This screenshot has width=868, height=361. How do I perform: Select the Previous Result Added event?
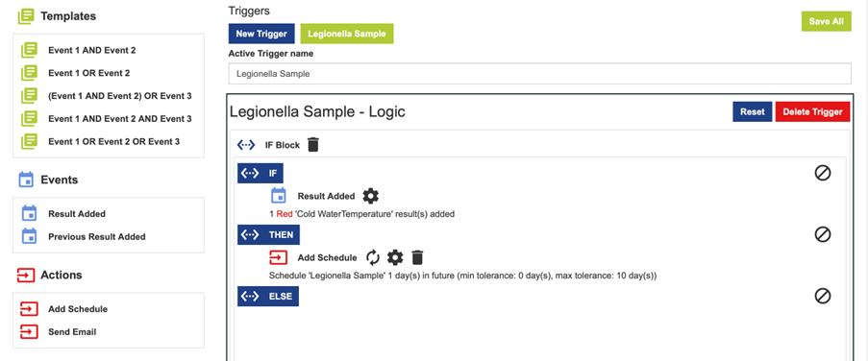[x=97, y=236]
